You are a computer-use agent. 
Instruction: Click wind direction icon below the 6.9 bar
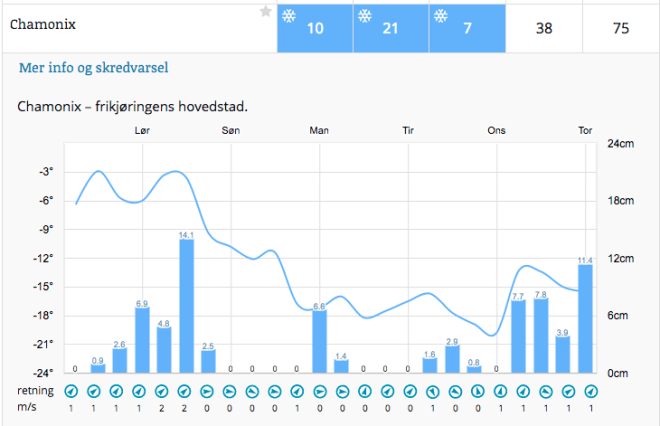tap(138, 391)
